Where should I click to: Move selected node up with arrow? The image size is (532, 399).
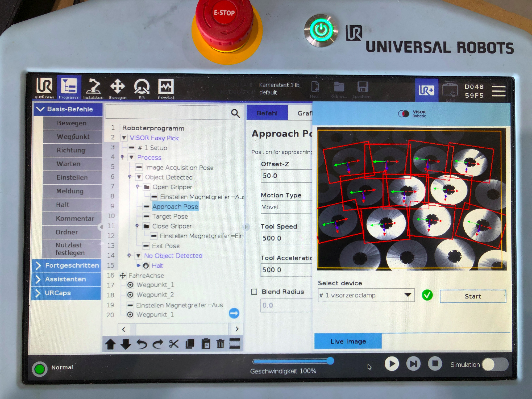point(110,344)
